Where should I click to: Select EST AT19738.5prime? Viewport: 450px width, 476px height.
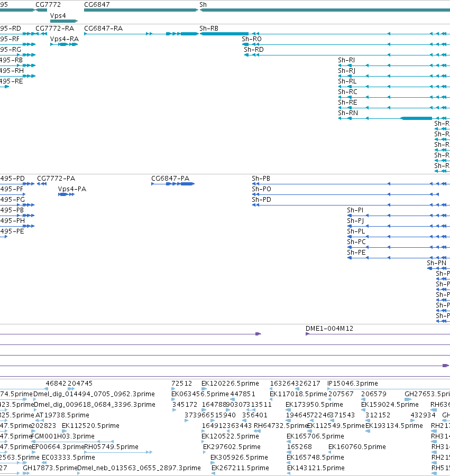62,415
